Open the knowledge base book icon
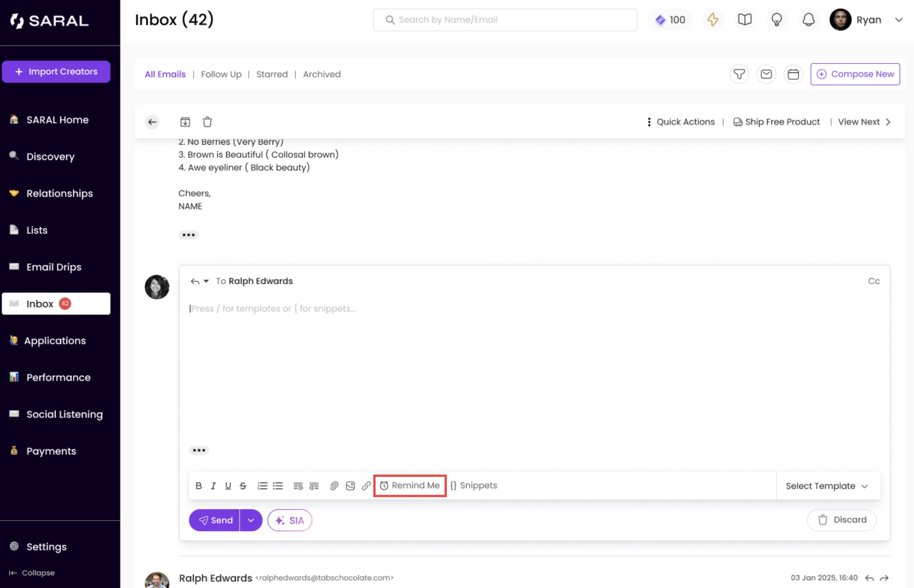This screenshot has width=914, height=588. pos(744,20)
